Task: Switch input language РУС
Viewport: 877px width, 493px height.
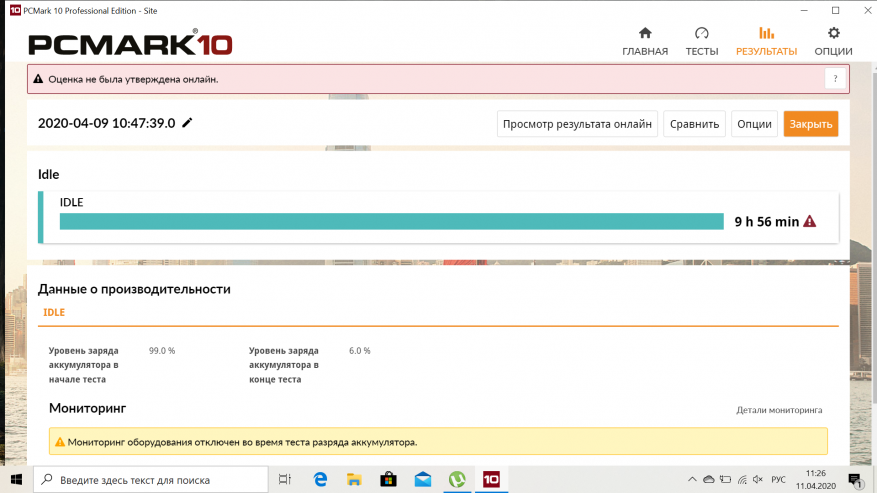Action: point(778,480)
